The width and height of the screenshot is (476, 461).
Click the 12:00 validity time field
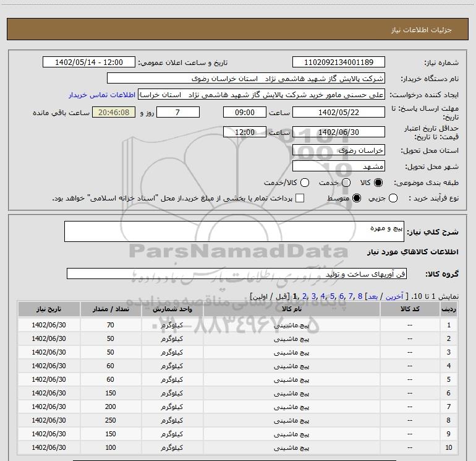click(x=245, y=132)
